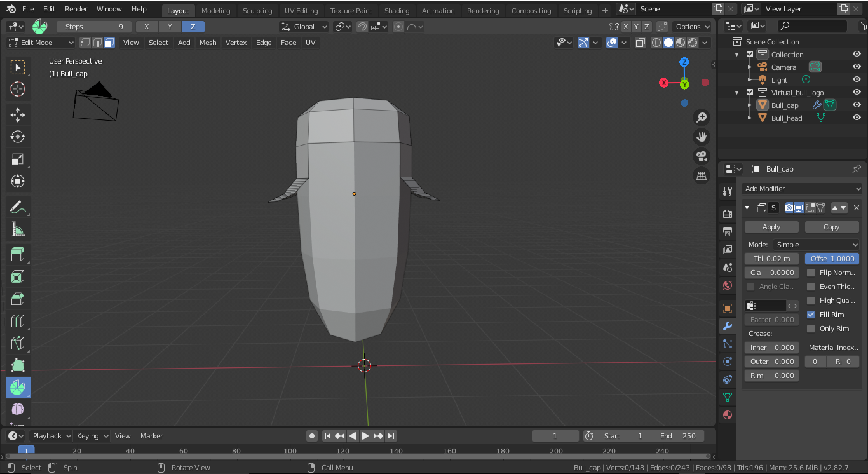Open the Modifiers wrench properties tab
Image resolution: width=868 pixels, height=474 pixels.
[728, 326]
